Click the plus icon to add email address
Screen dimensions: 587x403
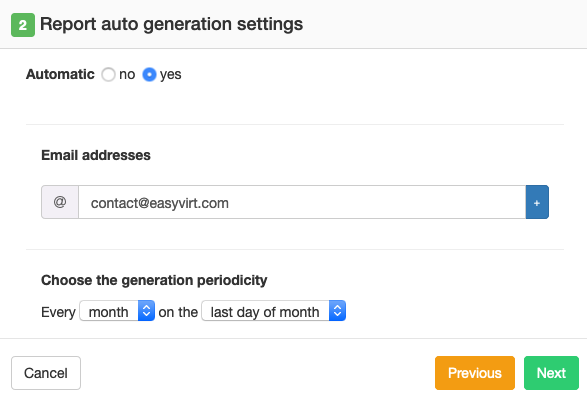(x=537, y=202)
